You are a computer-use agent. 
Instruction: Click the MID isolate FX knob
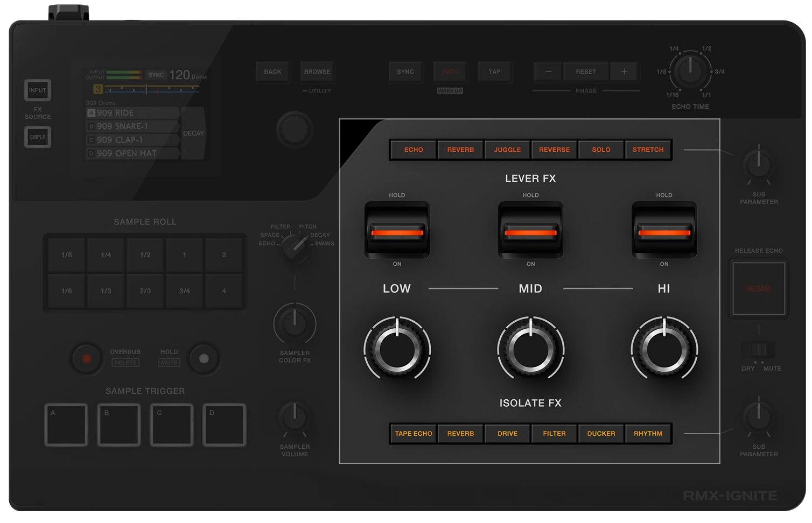click(530, 350)
